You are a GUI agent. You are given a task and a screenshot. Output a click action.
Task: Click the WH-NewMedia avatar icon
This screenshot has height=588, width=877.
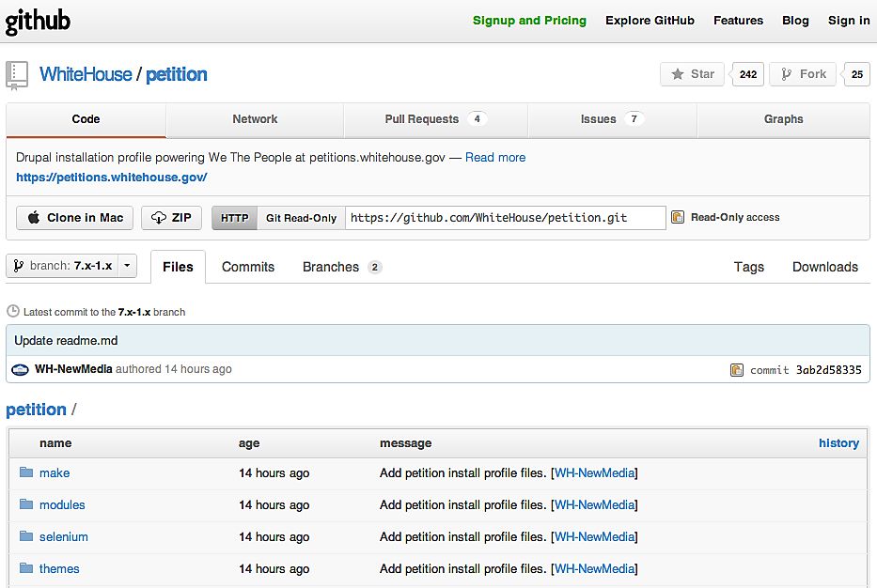pyautogui.click(x=20, y=369)
